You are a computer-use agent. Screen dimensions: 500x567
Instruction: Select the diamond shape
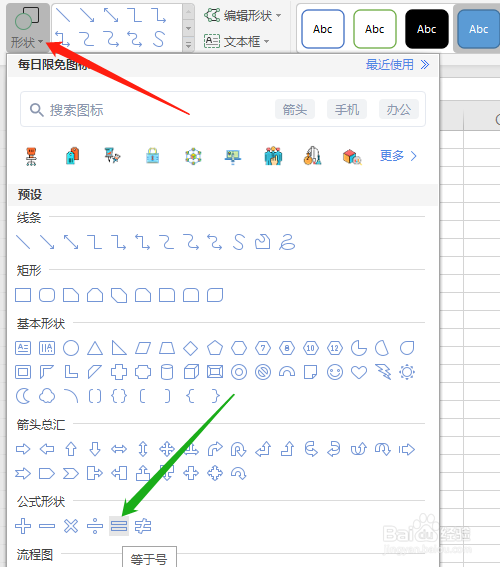(191, 349)
